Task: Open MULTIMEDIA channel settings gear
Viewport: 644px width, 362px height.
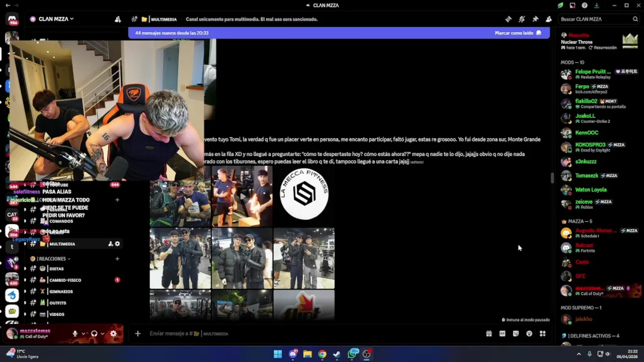Action: [x=118, y=244]
